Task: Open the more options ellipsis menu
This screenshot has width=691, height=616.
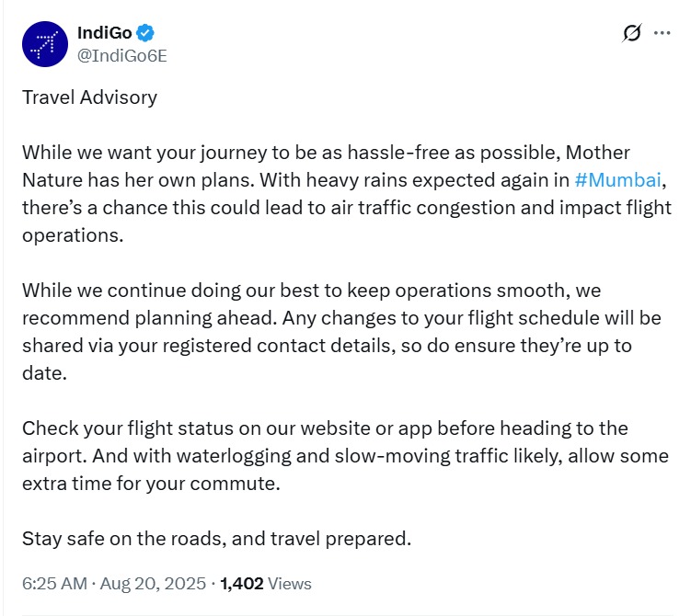Action: [662, 33]
